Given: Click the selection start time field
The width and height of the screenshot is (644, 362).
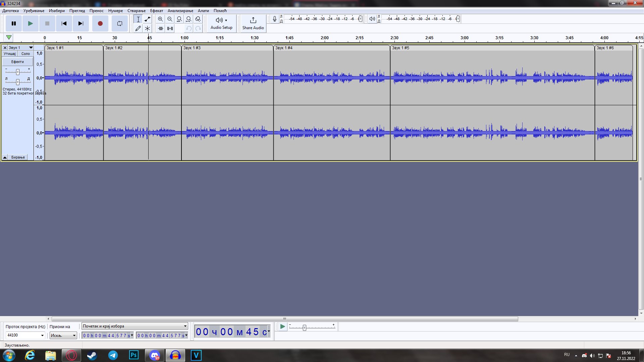Looking at the screenshot, I should coord(108,335).
